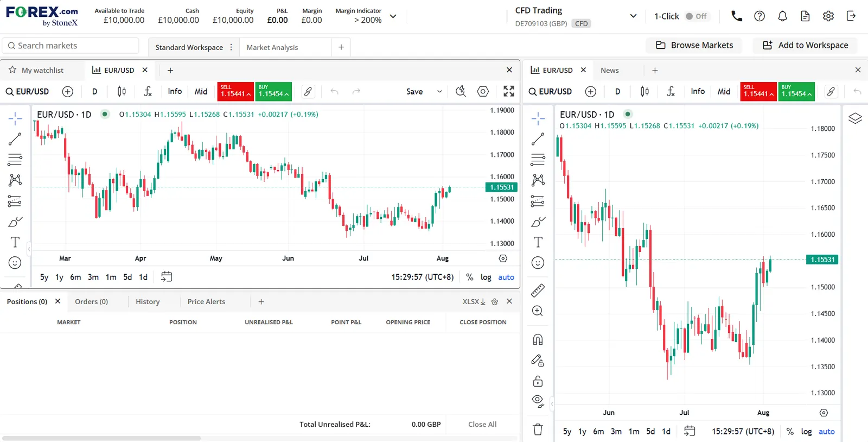Click Search markets input field

(x=71, y=46)
